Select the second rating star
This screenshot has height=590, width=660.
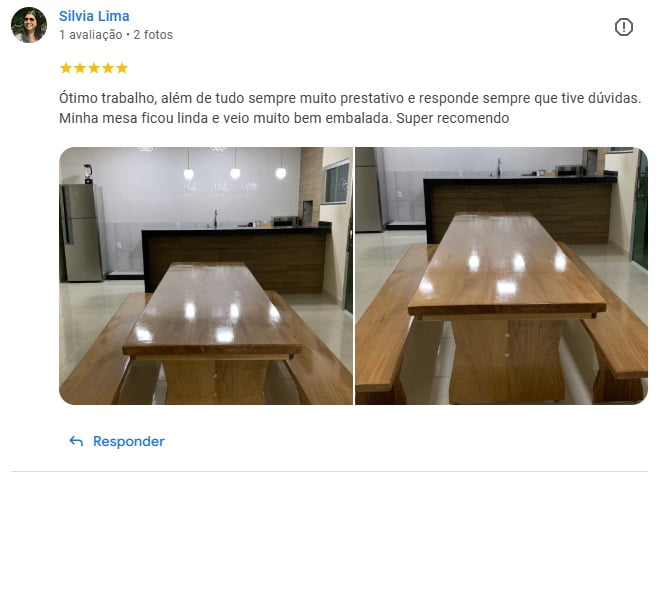pos(80,68)
